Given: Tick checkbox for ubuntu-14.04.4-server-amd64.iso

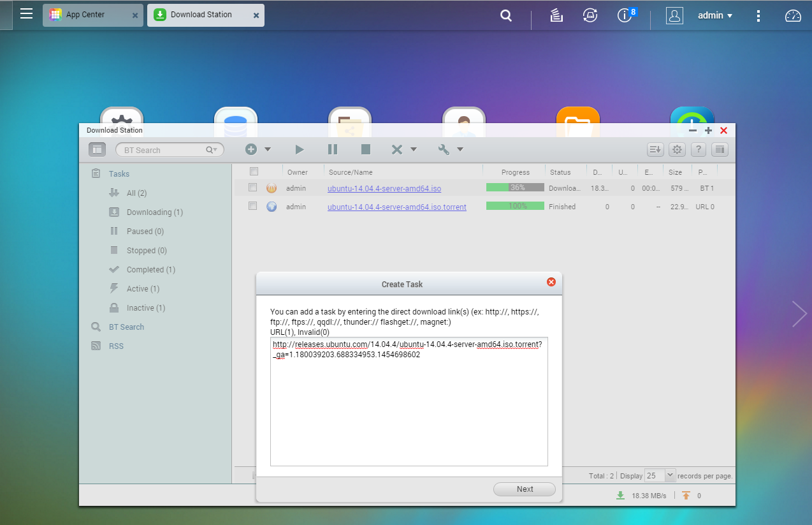Looking at the screenshot, I should pyautogui.click(x=252, y=188).
